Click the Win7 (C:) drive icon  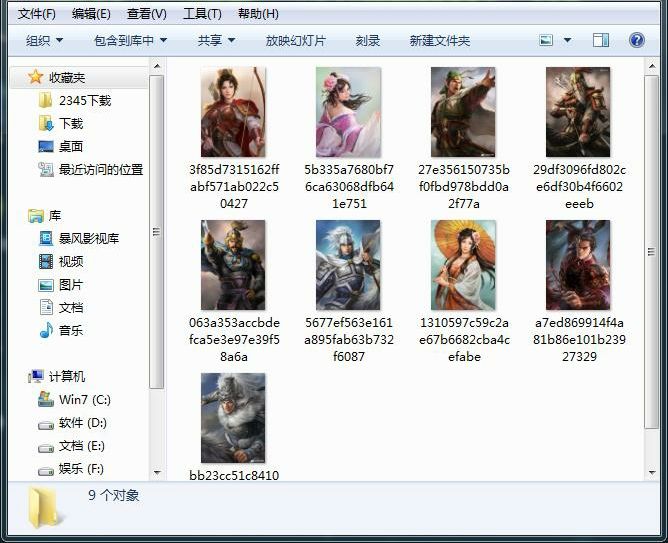(46, 399)
